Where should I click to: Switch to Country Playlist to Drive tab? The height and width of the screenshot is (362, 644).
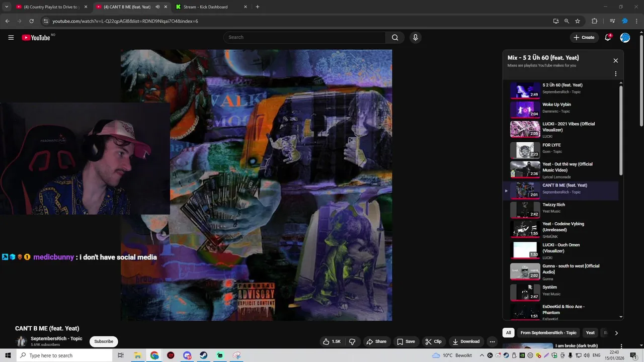(51, 7)
